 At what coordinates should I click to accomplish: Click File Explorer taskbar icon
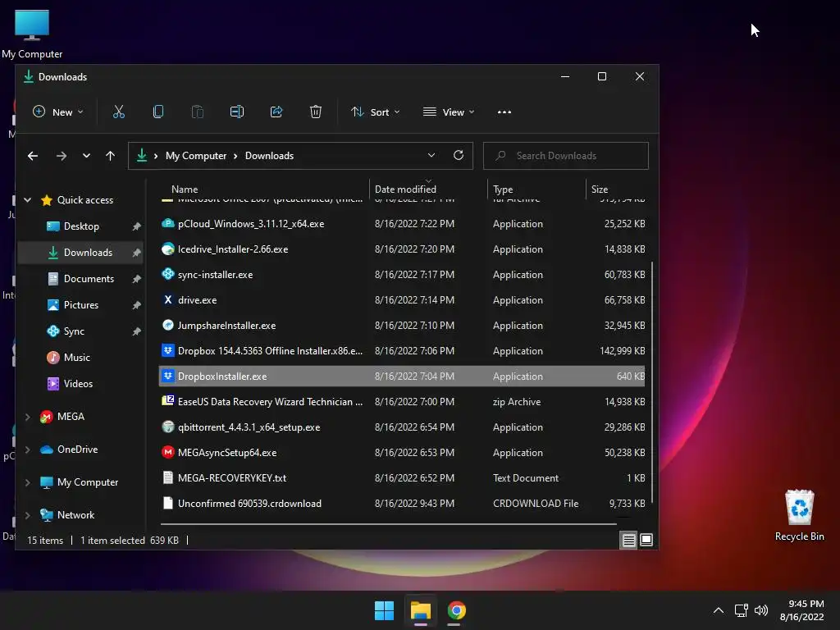pos(421,610)
